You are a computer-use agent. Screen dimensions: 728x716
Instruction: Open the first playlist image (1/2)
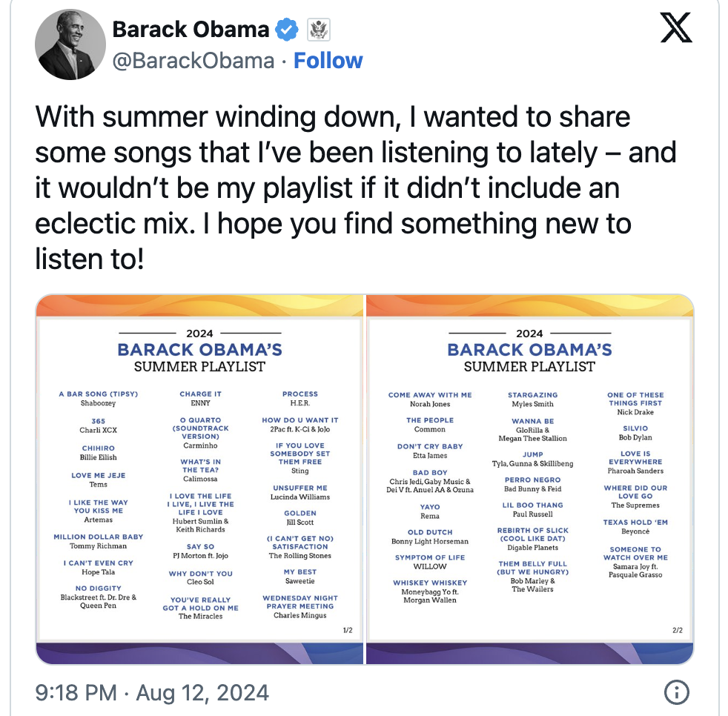(200, 479)
